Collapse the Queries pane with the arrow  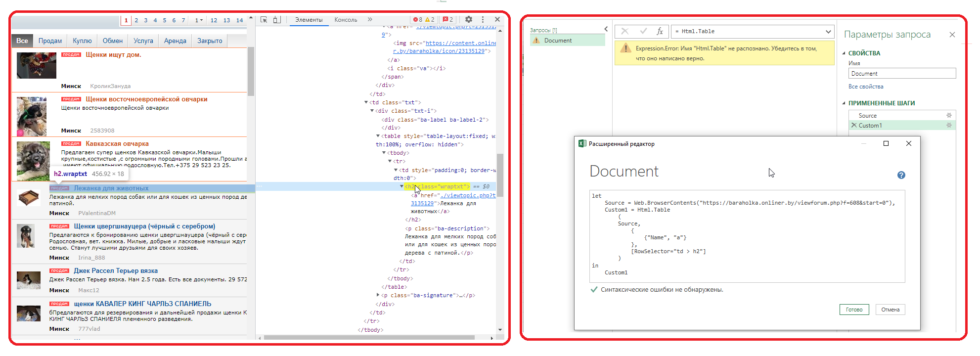pyautogui.click(x=606, y=29)
